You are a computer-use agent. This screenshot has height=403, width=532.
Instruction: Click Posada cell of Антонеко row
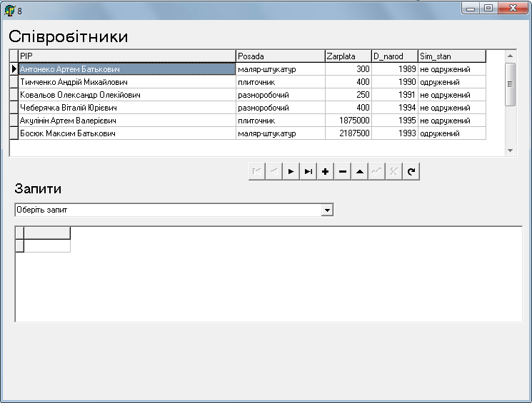(x=281, y=69)
